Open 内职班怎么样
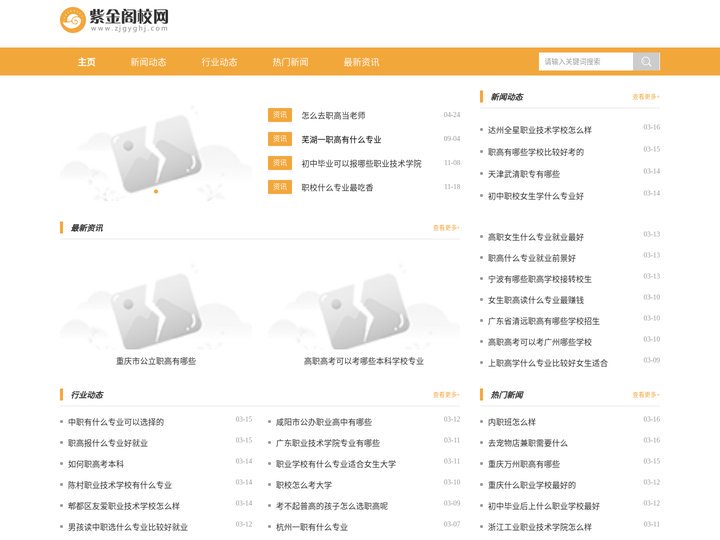This screenshot has width=720, height=540. [512, 422]
